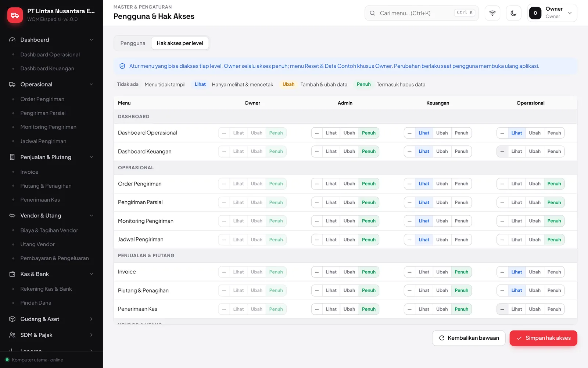This screenshot has width=588, height=368.
Task: Click the Vendor & Utang handshake icon
Action: pos(12,216)
